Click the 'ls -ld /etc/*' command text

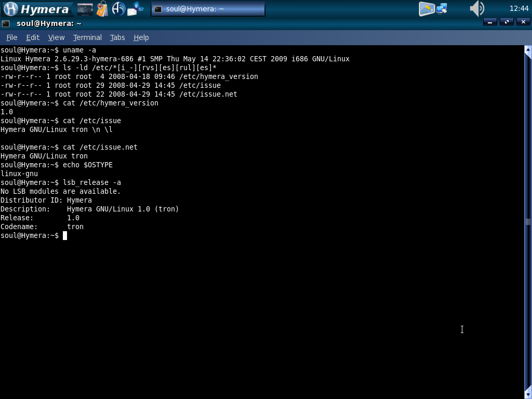(x=140, y=68)
